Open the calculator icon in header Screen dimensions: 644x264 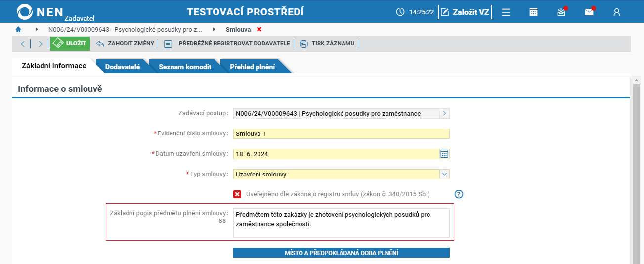pyautogui.click(x=533, y=12)
